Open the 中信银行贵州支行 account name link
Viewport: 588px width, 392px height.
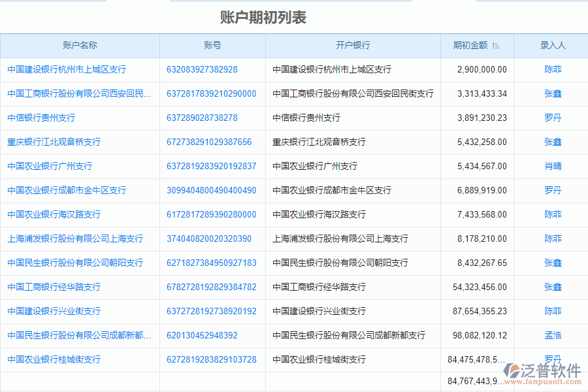41,118
